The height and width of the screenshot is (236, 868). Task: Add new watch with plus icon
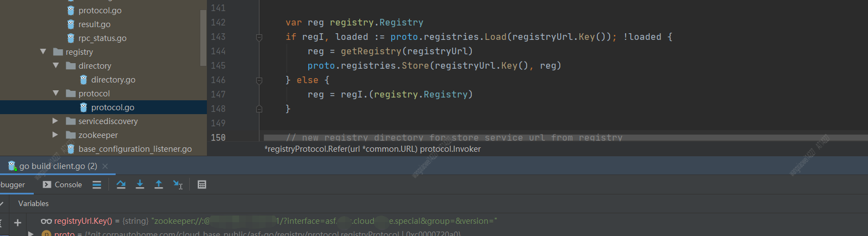point(18,223)
